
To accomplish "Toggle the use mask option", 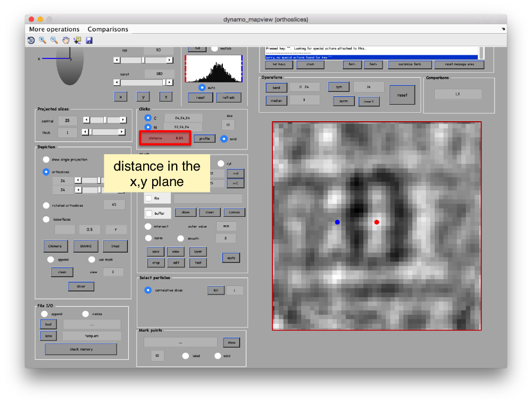I will click(x=92, y=259).
